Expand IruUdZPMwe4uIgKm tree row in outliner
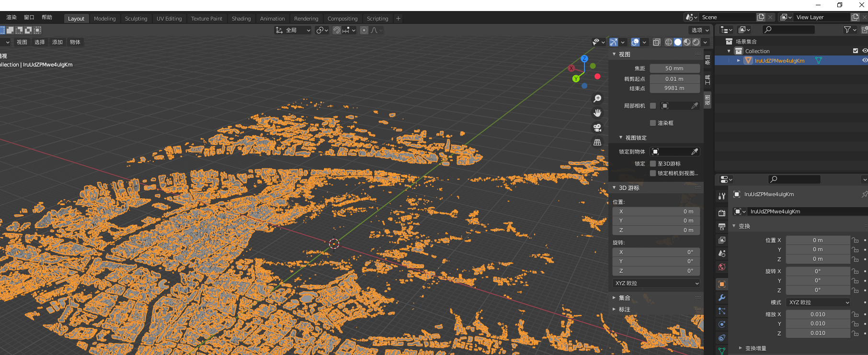 click(x=739, y=60)
